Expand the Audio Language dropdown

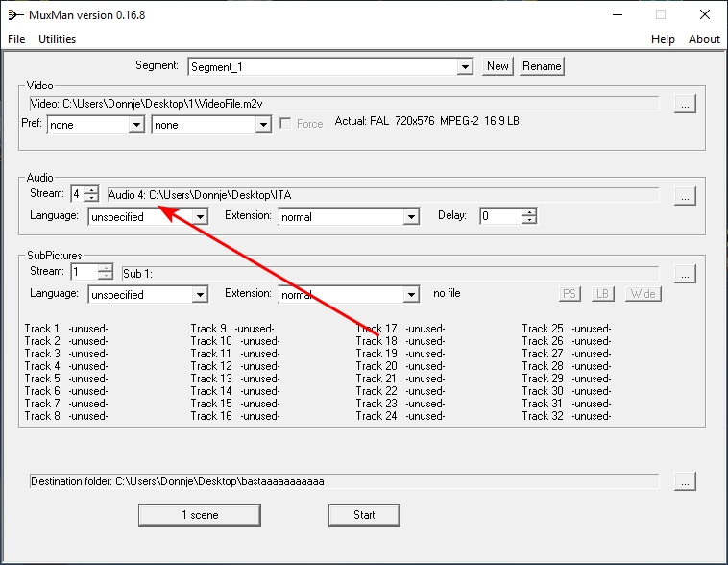click(200, 216)
